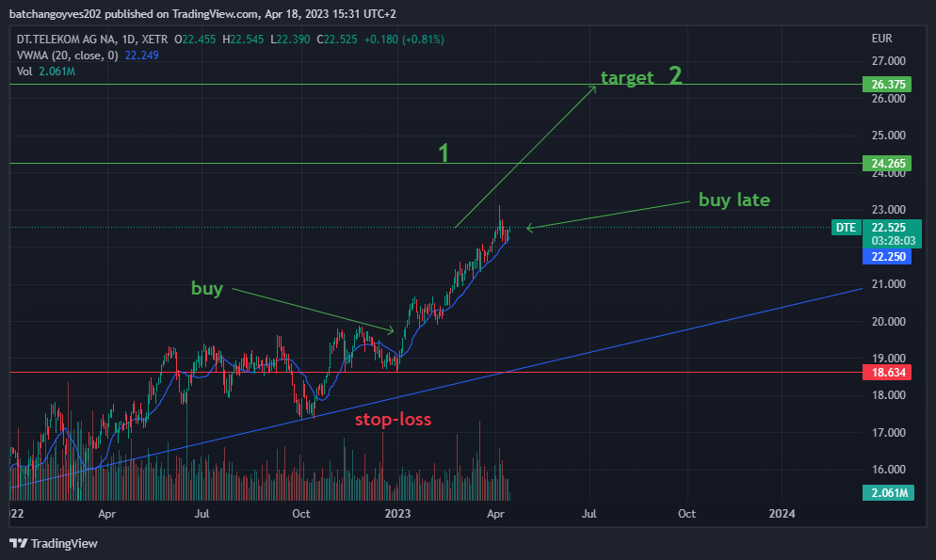The width and height of the screenshot is (936, 560).
Task: Click the 20.000 price axis tick
Action: 888,322
